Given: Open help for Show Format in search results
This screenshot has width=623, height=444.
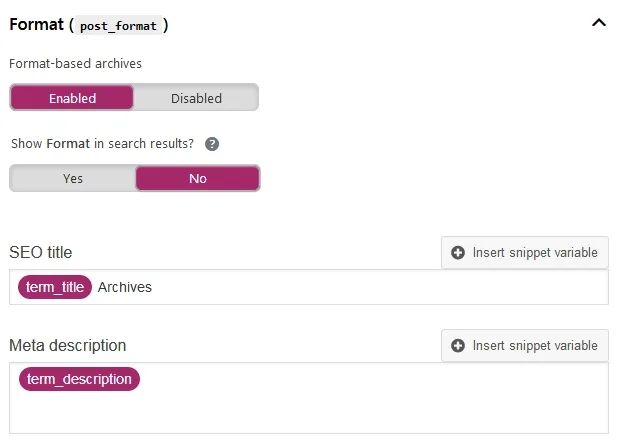Looking at the screenshot, I should coord(212,144).
